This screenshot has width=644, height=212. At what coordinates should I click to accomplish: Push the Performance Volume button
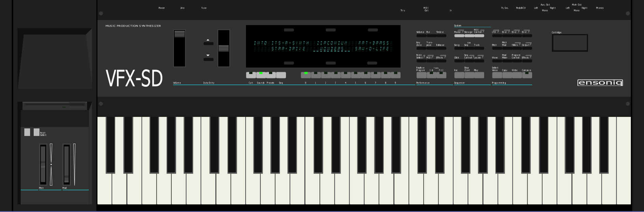pos(422,36)
